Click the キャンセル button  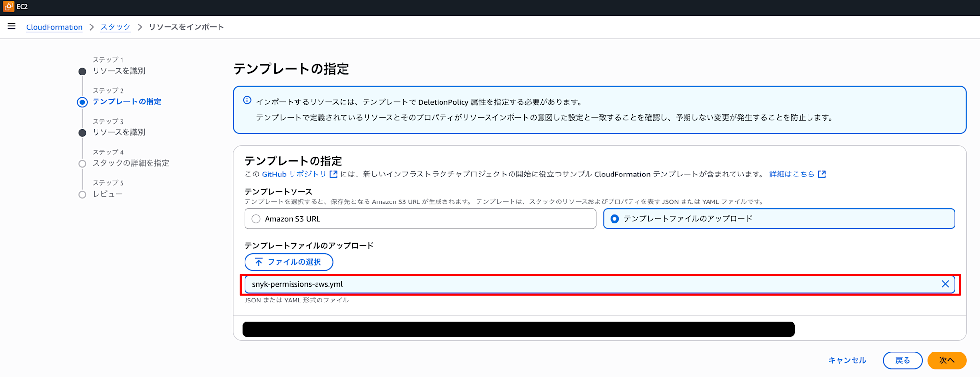point(847,360)
